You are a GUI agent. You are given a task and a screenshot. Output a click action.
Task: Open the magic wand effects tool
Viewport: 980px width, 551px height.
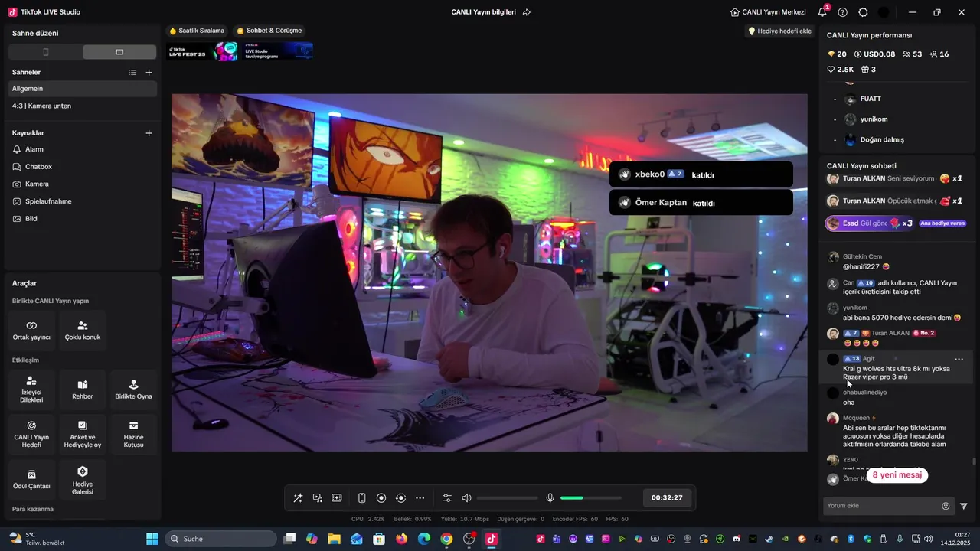click(x=298, y=498)
